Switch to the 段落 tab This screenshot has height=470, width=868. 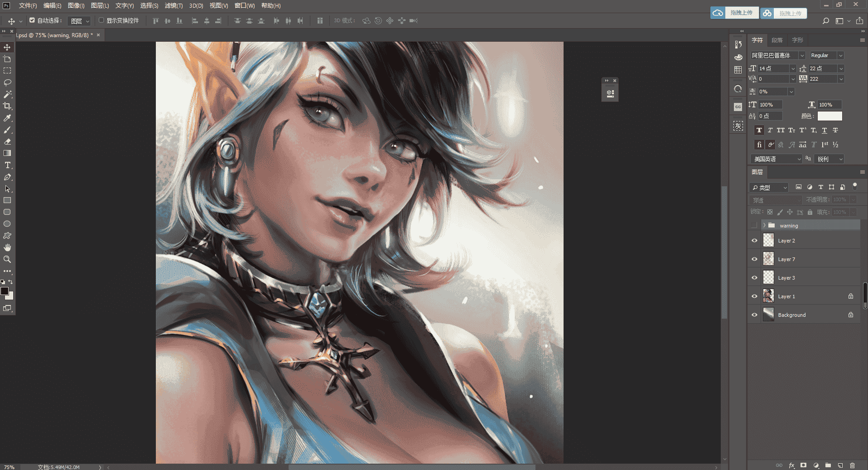[777, 40]
